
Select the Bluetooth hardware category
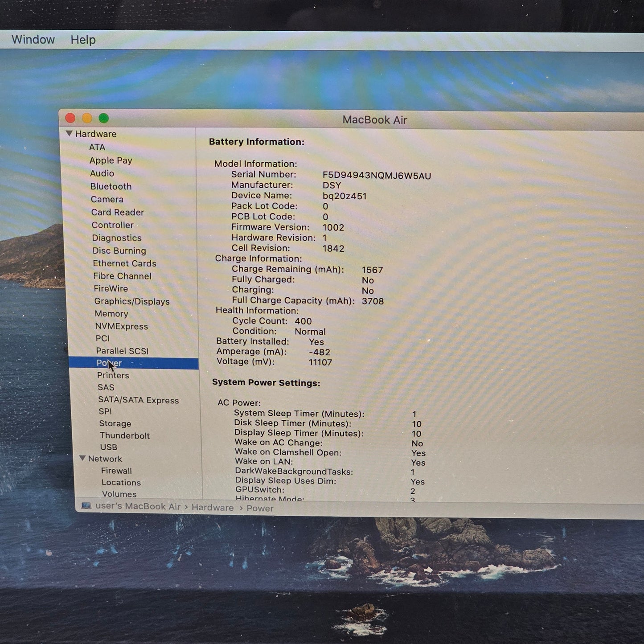111,186
